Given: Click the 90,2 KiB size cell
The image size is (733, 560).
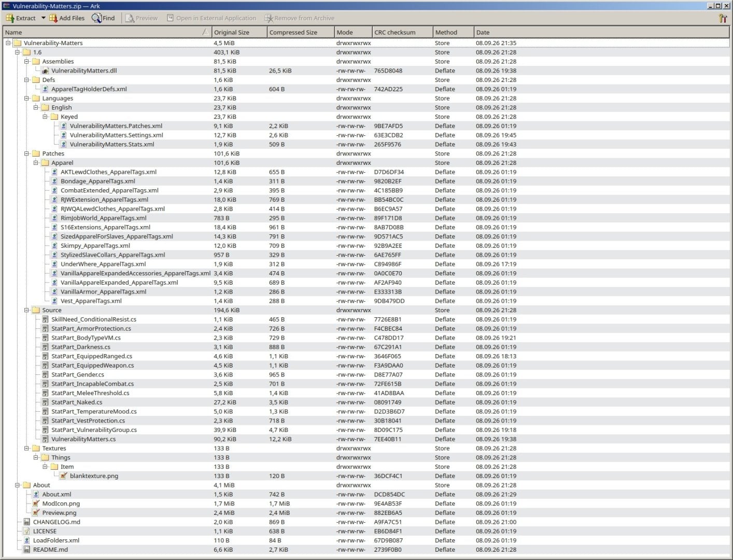Looking at the screenshot, I should coord(224,439).
